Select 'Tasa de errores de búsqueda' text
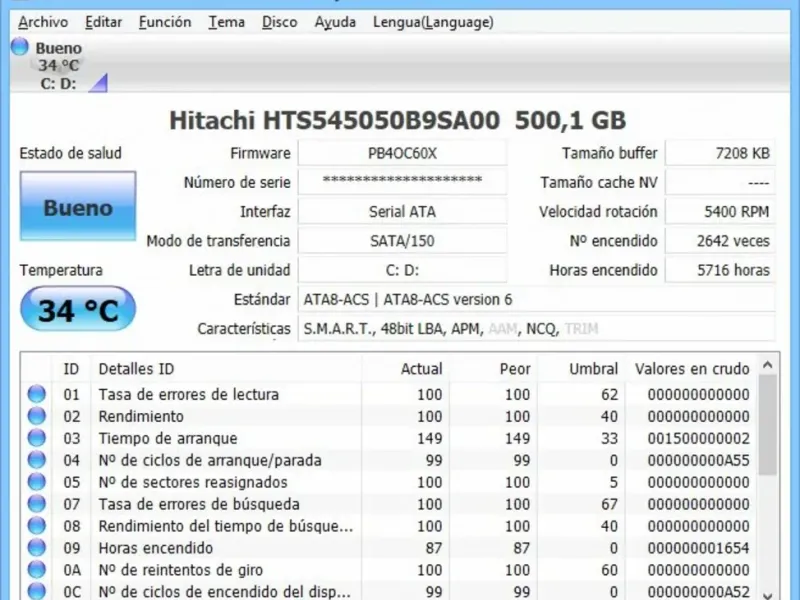 coord(199,504)
